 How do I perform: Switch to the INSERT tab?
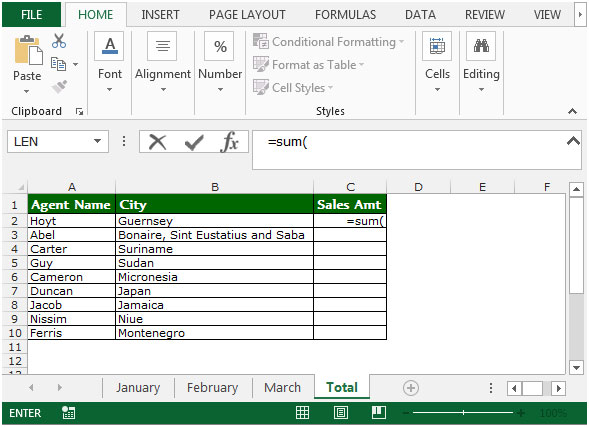(160, 15)
